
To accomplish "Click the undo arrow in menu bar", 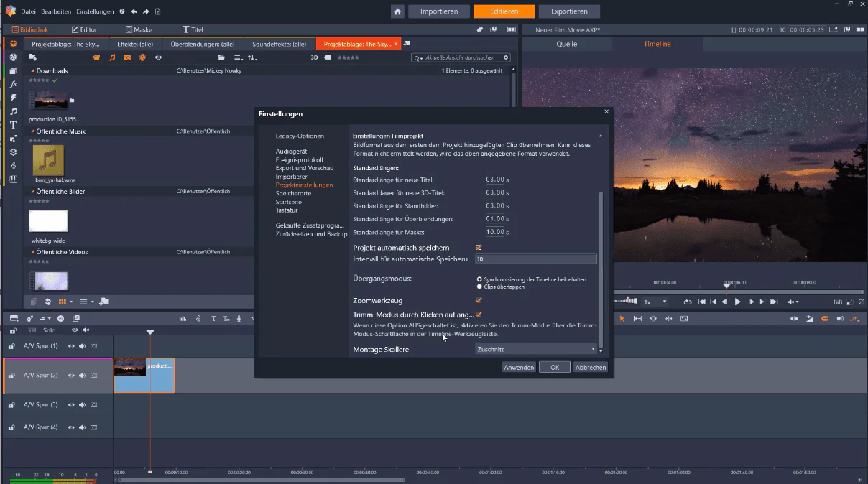I will [x=135, y=11].
